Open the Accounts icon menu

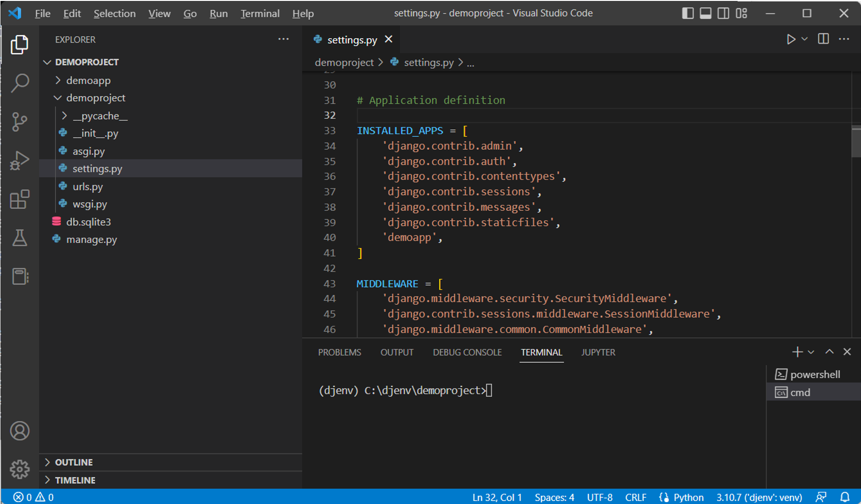coord(19,430)
